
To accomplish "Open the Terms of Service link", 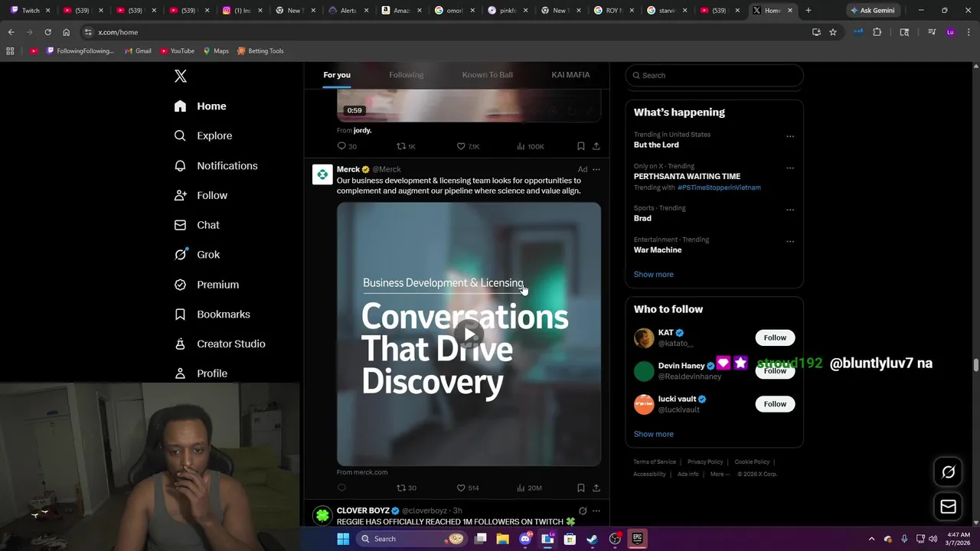I will point(655,462).
